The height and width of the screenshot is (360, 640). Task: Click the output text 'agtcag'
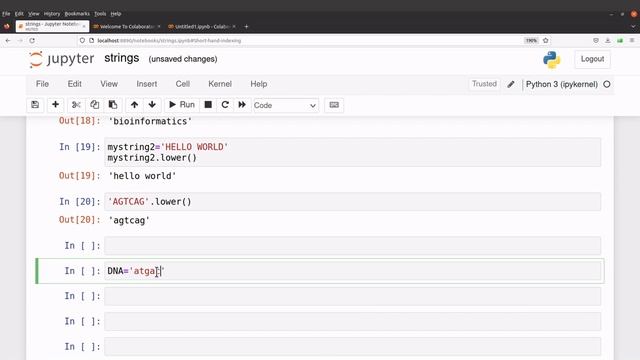pos(129,220)
